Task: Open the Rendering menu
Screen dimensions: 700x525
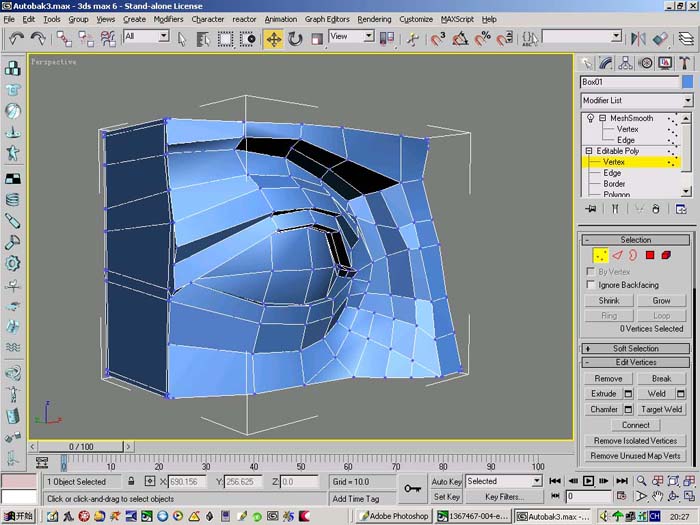Action: 374,19
